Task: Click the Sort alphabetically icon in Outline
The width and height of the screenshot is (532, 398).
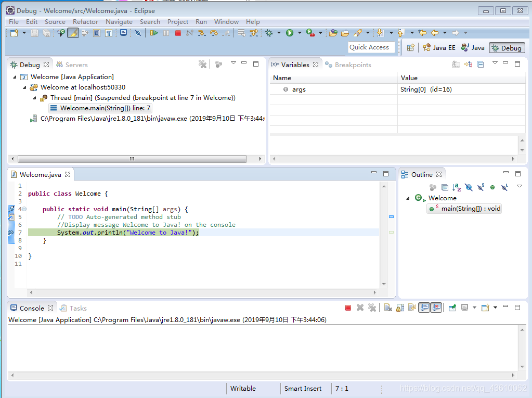Action: point(457,187)
